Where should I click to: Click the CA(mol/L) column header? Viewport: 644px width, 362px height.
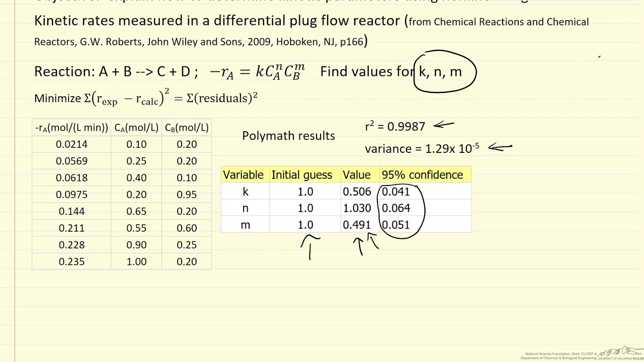(x=136, y=128)
